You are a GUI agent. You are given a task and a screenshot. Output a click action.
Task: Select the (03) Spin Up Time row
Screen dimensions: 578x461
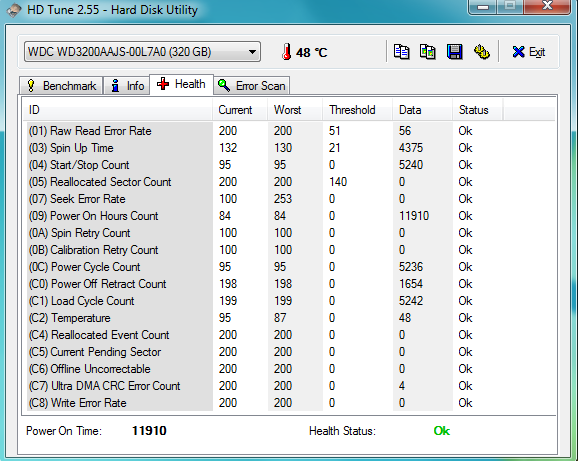289,148
